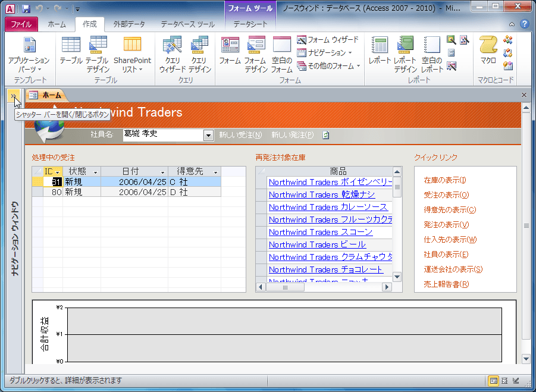Toggle the navigation shutter bar open button
Screen dimensions: 536x392
point(13,96)
